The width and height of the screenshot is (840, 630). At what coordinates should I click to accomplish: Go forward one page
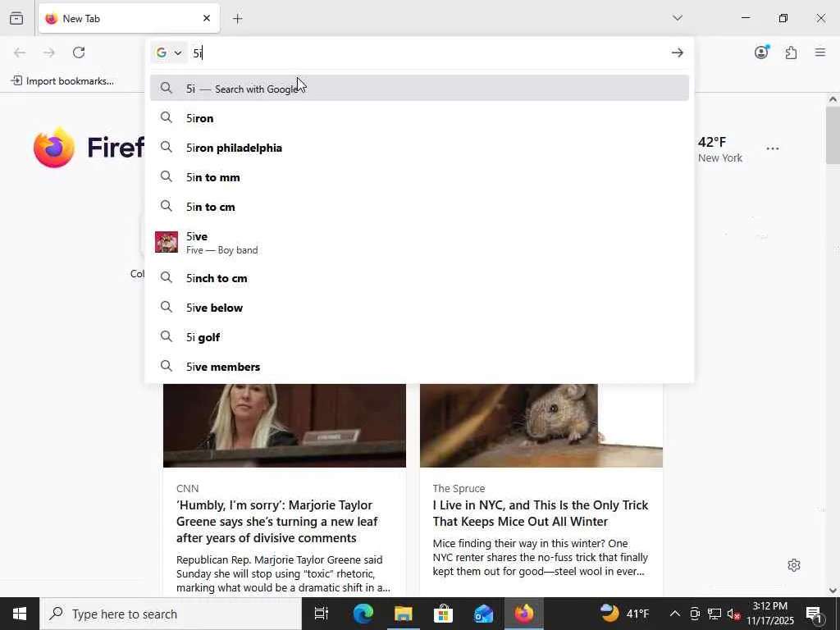pos(49,52)
